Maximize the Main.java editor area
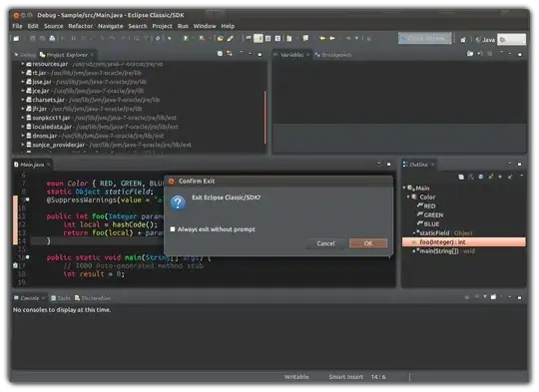 pyautogui.click(x=389, y=165)
